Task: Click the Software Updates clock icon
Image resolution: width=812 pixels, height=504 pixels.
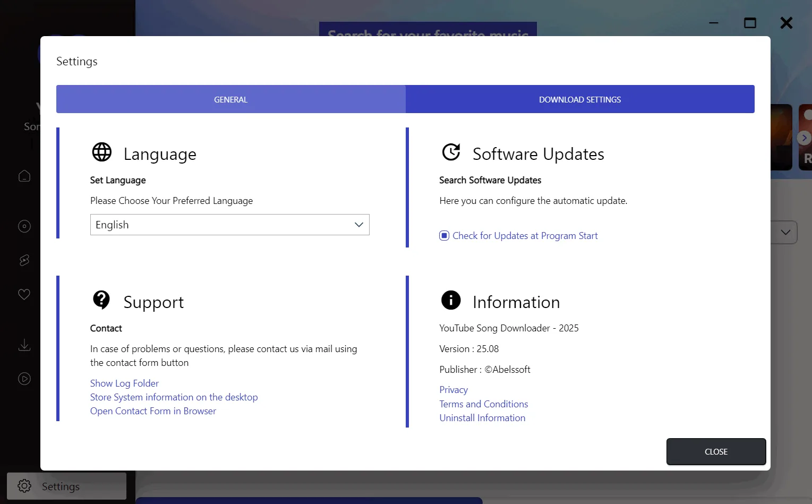Action: point(451,152)
